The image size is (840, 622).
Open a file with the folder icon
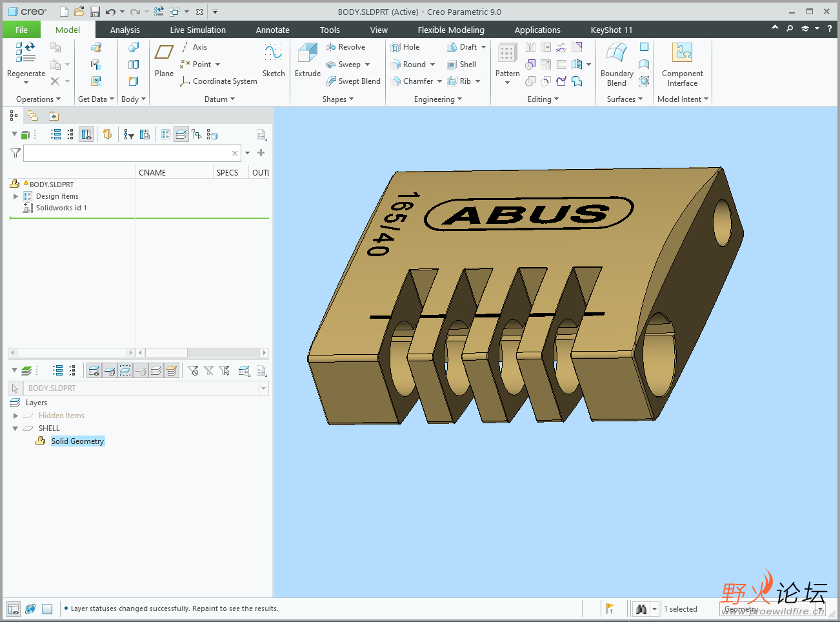click(x=79, y=12)
